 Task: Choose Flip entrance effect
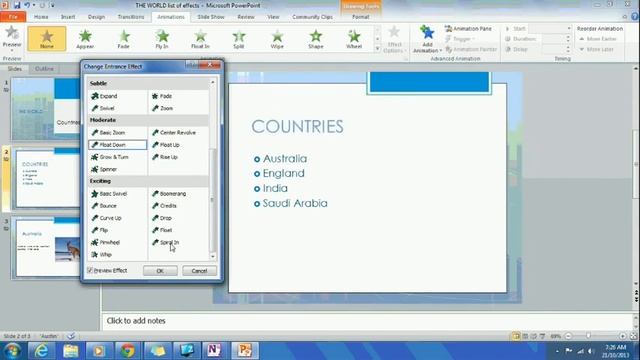pos(100,230)
